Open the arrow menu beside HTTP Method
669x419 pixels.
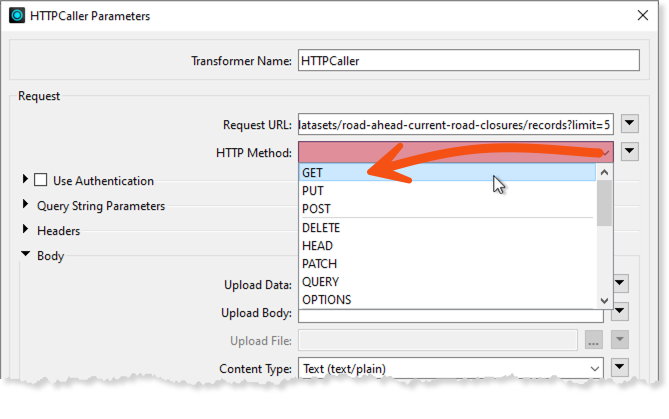(630, 152)
